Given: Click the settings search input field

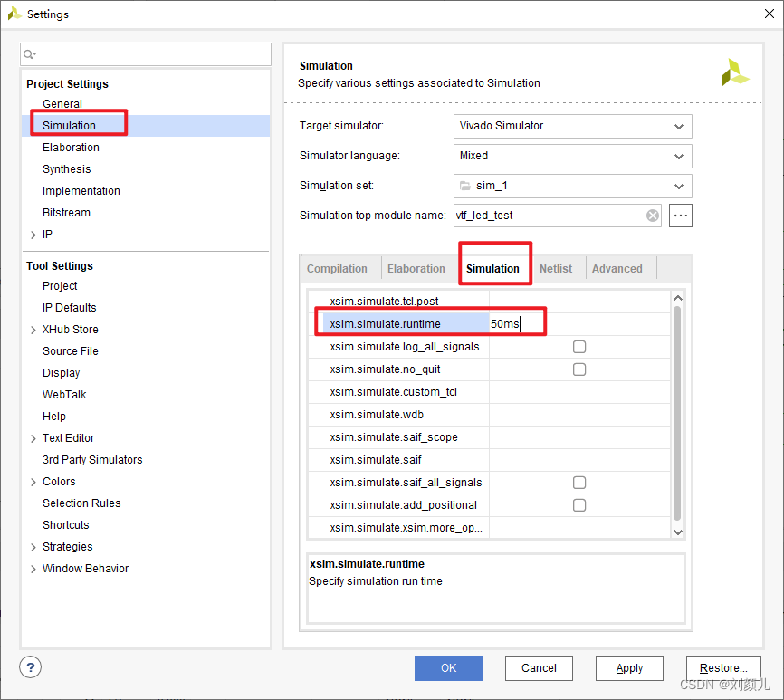Looking at the screenshot, I should pyautogui.click(x=146, y=54).
